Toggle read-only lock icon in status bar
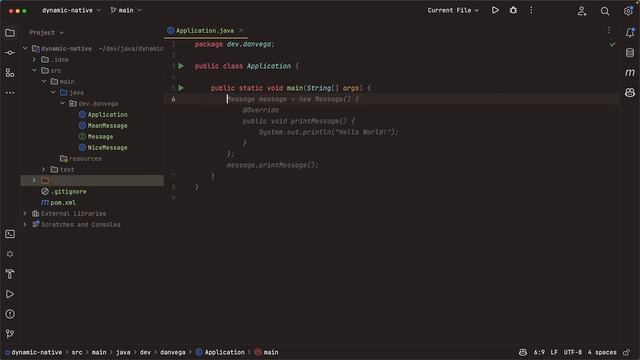 coord(627,352)
